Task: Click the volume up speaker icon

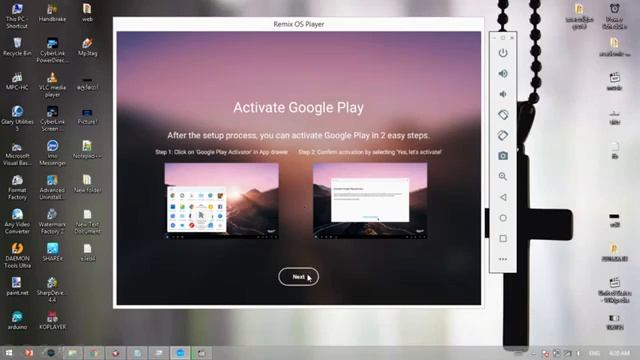Action: (x=503, y=73)
